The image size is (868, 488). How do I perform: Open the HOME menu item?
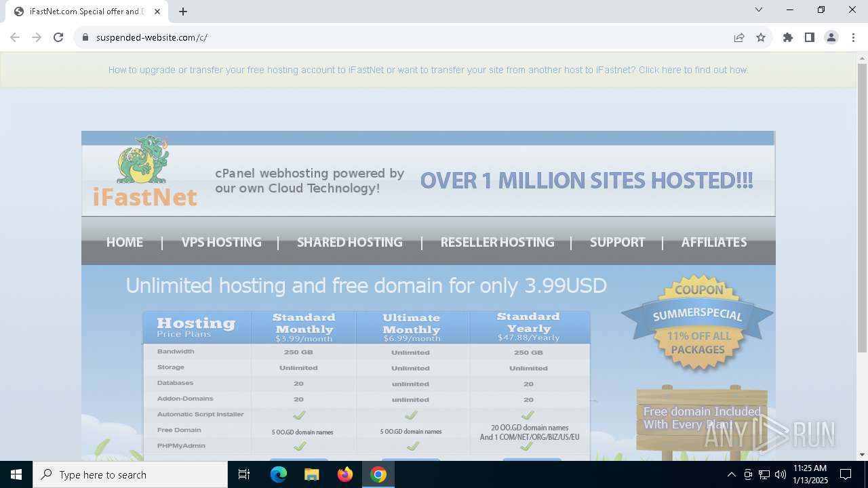click(x=125, y=242)
